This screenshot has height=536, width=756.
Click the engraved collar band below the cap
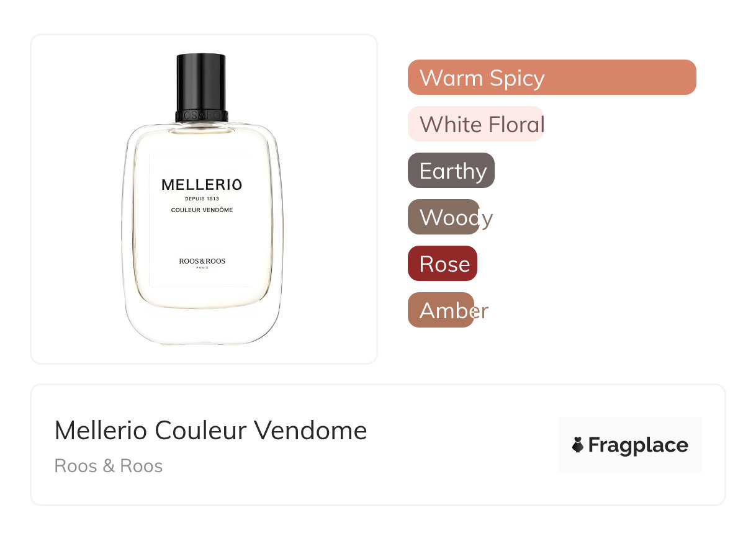[202, 115]
